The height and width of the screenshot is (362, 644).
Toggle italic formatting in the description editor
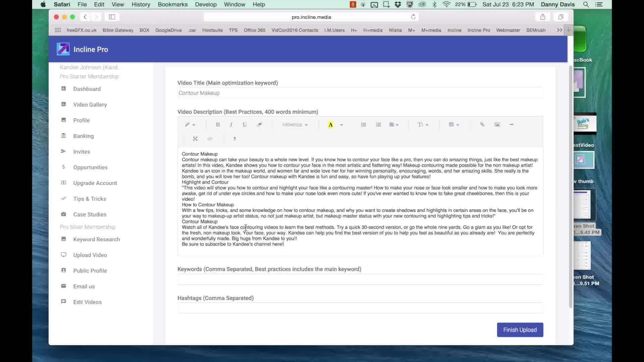click(231, 125)
